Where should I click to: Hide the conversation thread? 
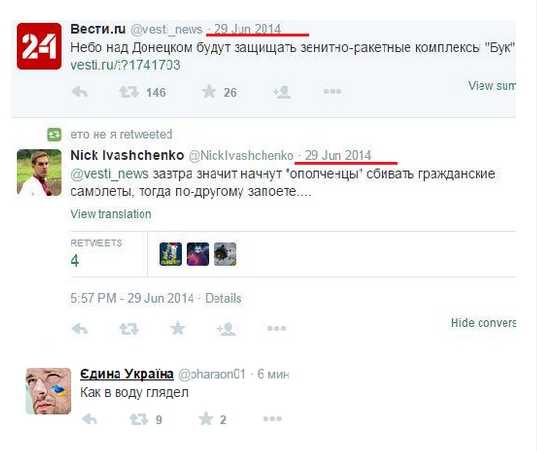(483, 323)
